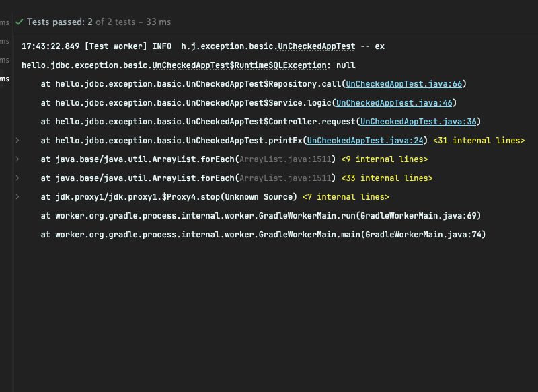Screen dimensions: 538x392
Task: Click the GradleWorkerMain.main stack line
Action: click(263, 235)
